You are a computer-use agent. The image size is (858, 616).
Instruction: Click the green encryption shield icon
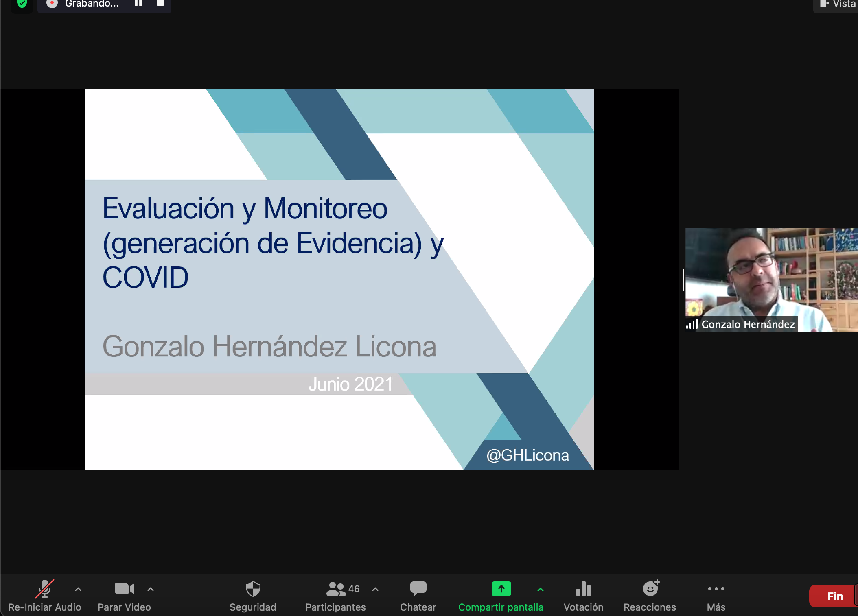22,4
